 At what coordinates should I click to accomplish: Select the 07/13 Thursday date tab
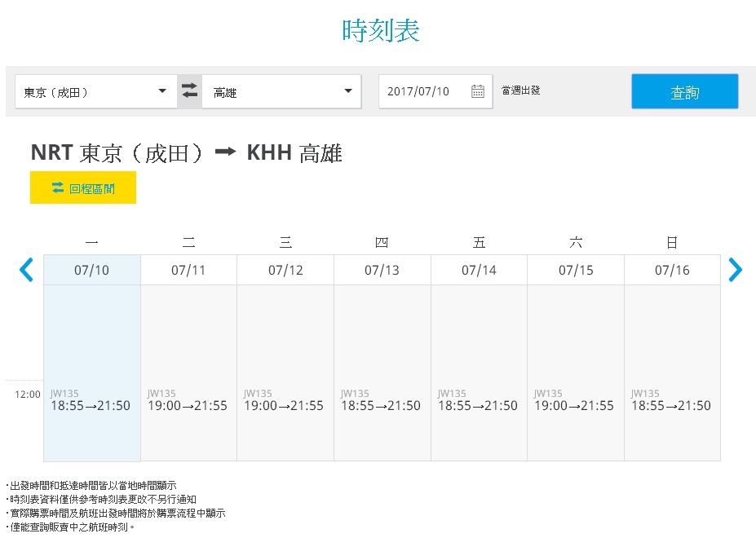click(382, 270)
